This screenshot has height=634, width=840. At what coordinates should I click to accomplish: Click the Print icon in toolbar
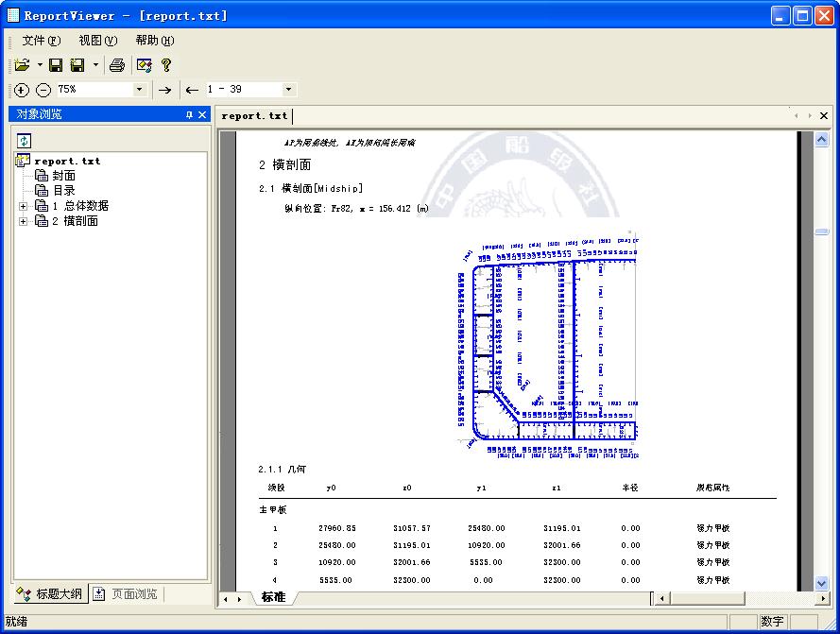(116, 65)
